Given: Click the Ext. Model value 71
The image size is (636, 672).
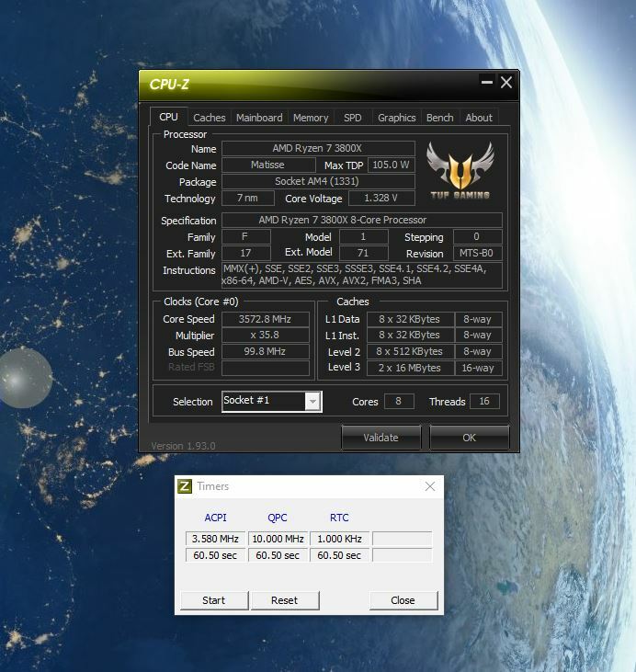Looking at the screenshot, I should tap(363, 253).
